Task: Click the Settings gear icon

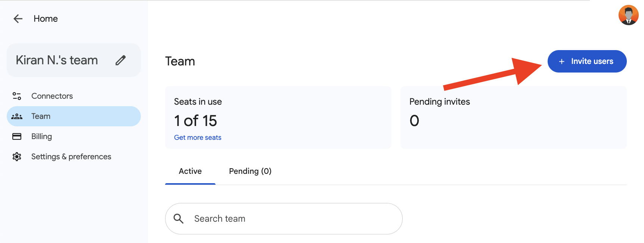Action: click(x=17, y=157)
